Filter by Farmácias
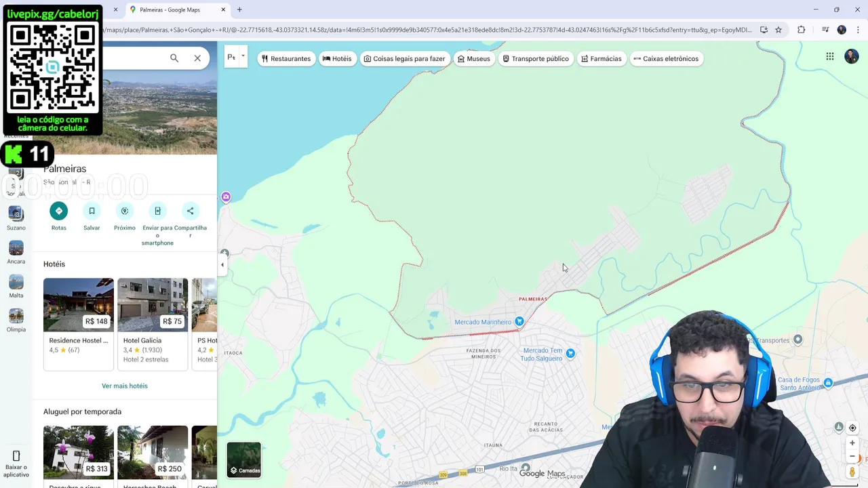The width and height of the screenshot is (868, 488). coord(601,58)
